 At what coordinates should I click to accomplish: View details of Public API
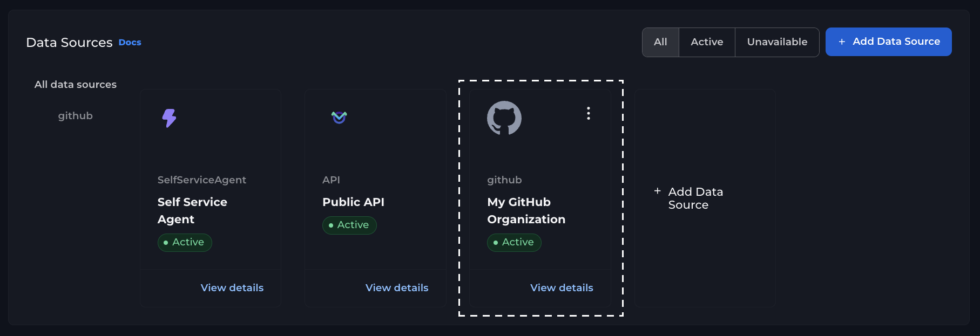(x=396, y=288)
